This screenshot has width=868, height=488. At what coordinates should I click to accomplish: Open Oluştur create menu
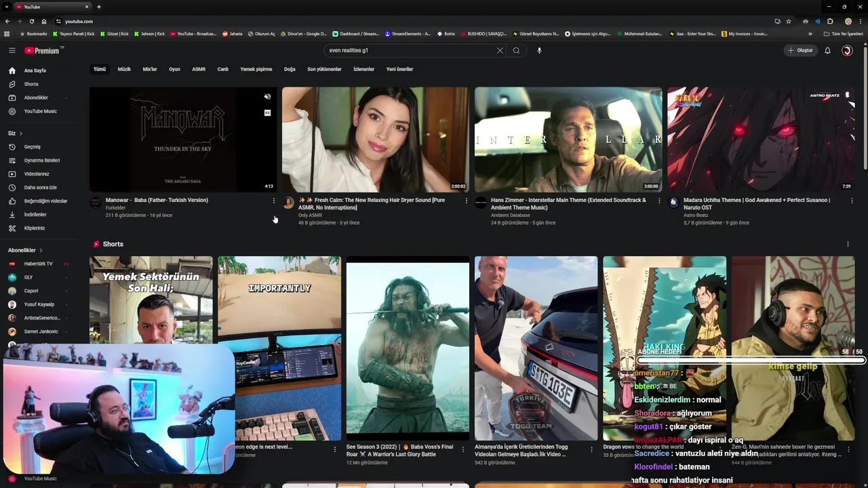[x=800, y=50]
